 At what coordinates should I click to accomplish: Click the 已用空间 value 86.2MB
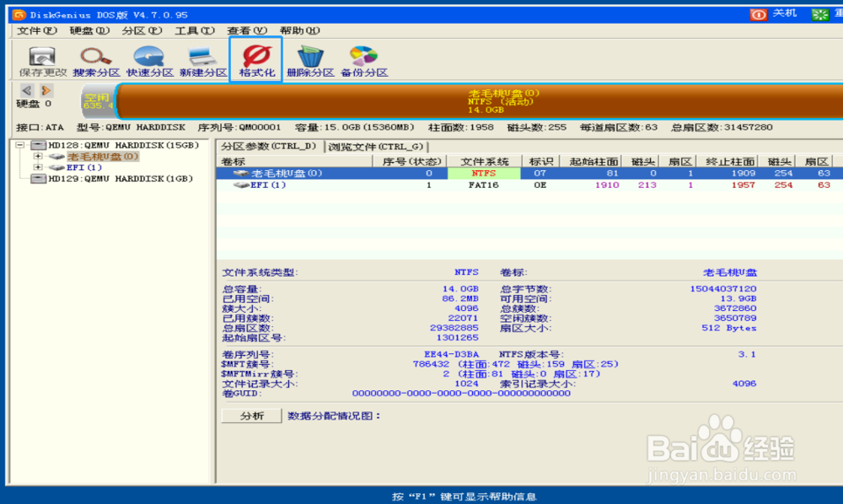(x=460, y=298)
